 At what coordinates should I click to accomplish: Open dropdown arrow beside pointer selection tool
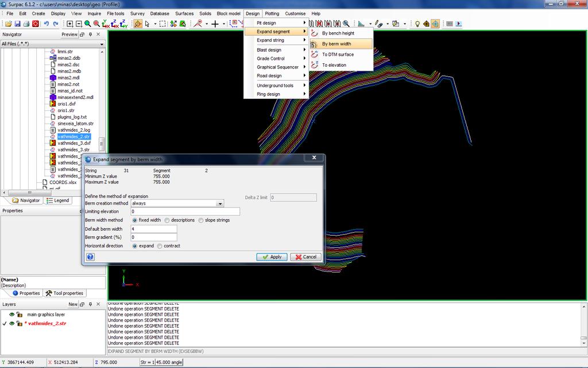point(155,24)
